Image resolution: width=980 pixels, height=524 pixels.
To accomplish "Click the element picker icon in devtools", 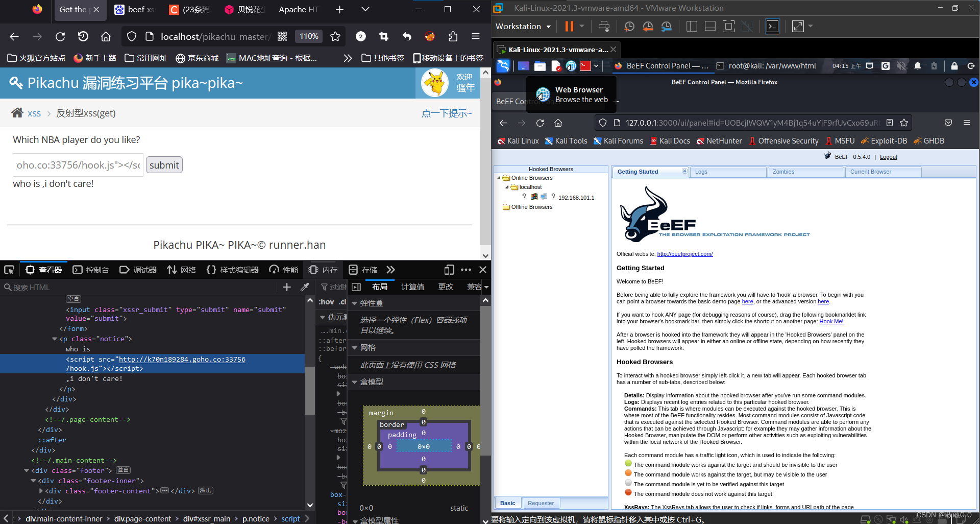I will [9, 270].
